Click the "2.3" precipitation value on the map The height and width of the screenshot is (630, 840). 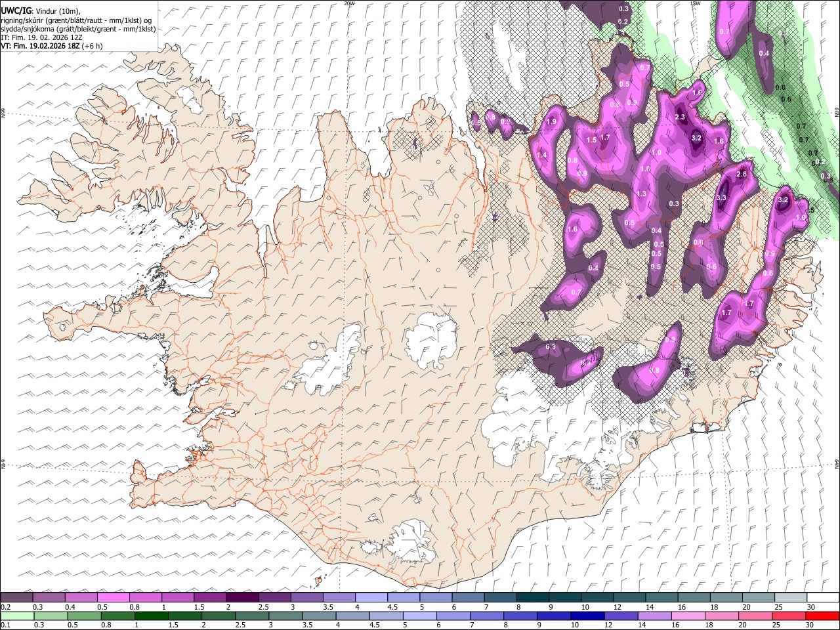[x=680, y=117]
